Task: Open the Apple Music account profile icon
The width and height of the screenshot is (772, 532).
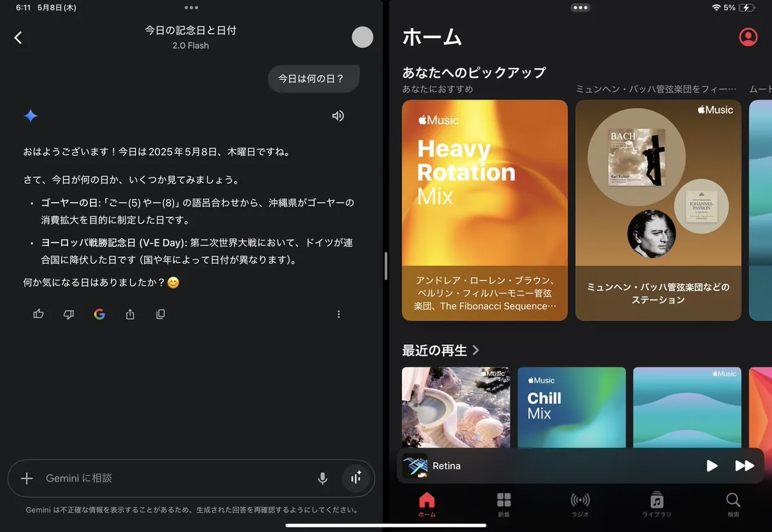Action: point(748,37)
